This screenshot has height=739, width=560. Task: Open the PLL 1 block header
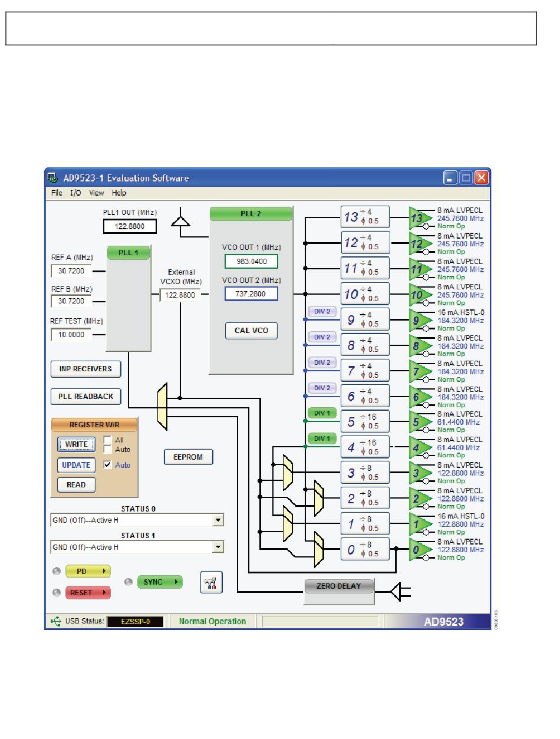point(129,253)
